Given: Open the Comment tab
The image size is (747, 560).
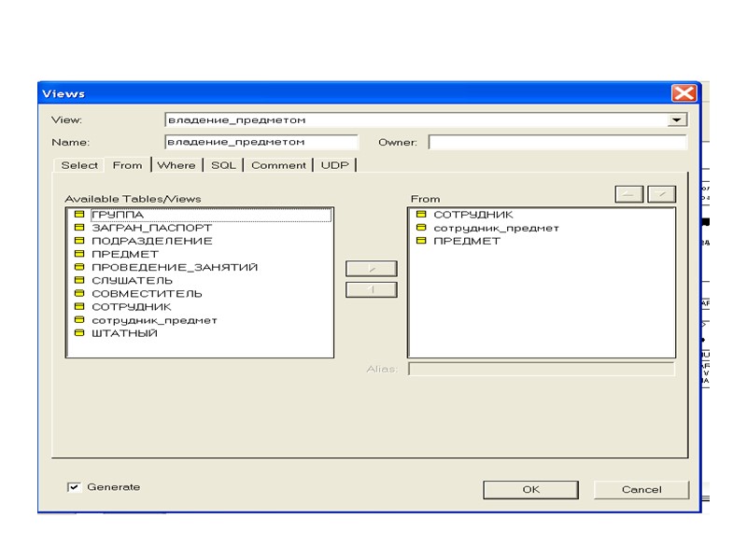Looking at the screenshot, I should pos(278,165).
